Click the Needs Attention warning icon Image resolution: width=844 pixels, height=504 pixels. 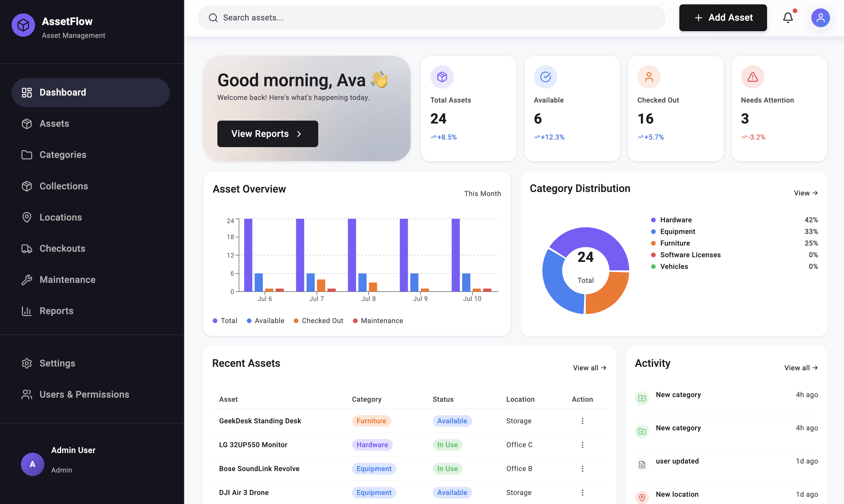tap(752, 77)
